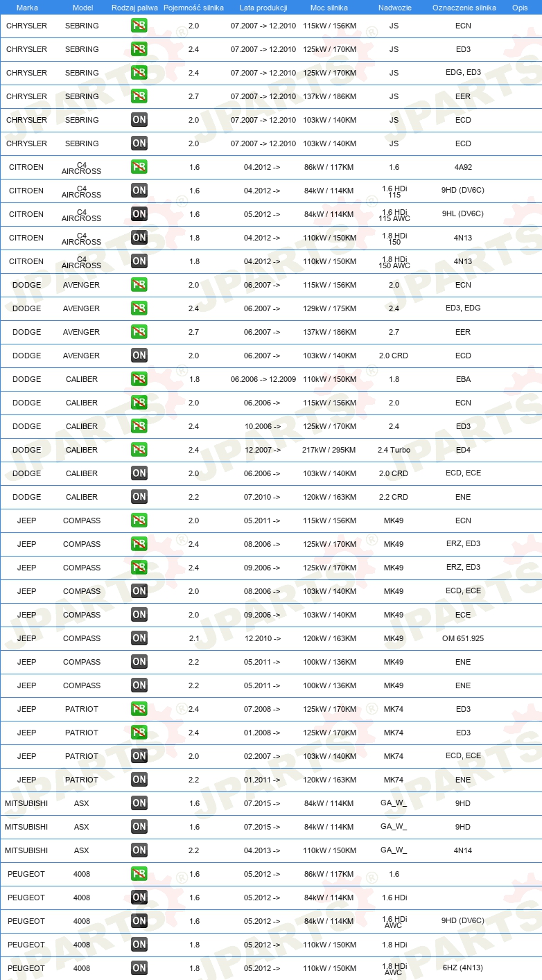
Task: Click the ON icon in Peugeot 4008 6HZ (4N13) row
Action: (x=139, y=968)
